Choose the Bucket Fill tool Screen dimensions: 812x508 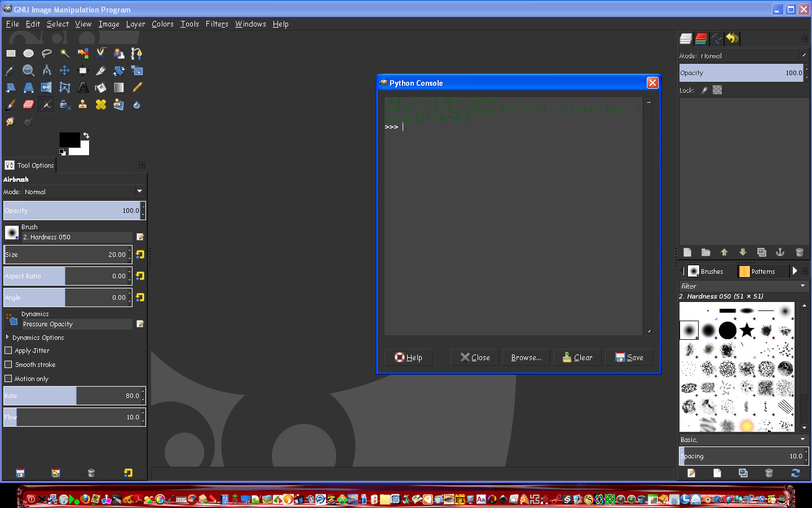pyautogui.click(x=101, y=87)
